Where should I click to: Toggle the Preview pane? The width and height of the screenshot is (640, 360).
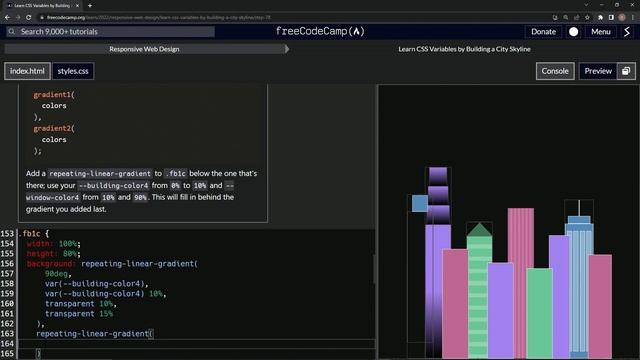(x=598, y=71)
